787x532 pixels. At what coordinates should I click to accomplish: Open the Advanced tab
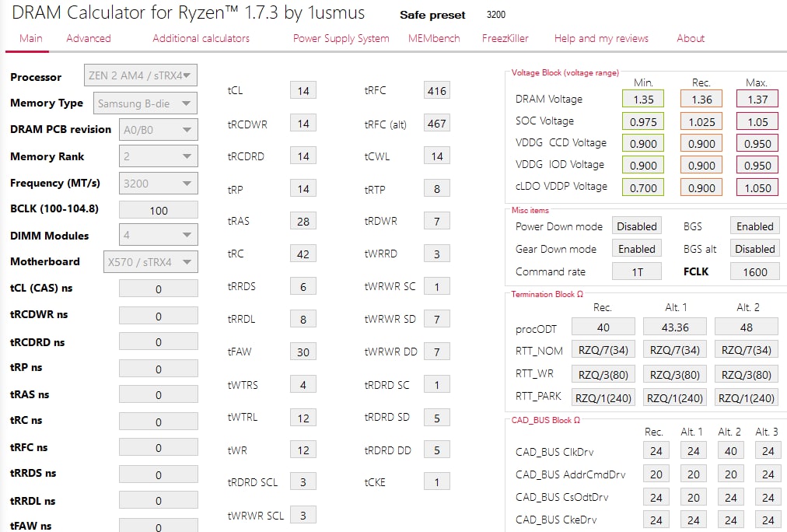(89, 39)
